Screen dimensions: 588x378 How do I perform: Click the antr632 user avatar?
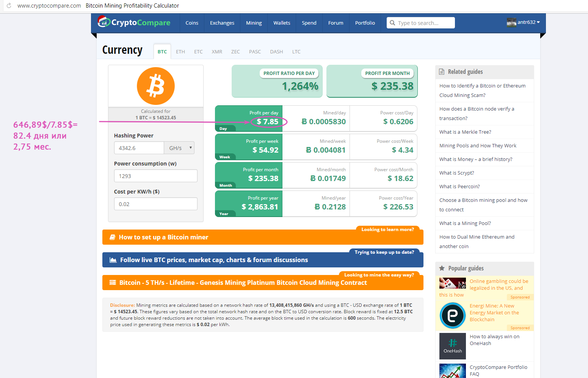click(511, 22)
